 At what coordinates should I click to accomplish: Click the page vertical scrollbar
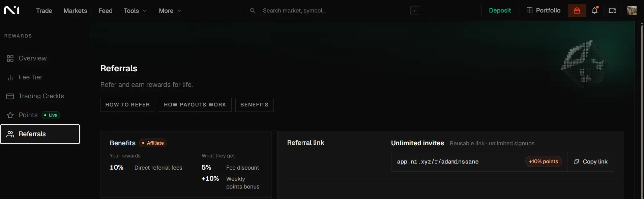coord(642,110)
